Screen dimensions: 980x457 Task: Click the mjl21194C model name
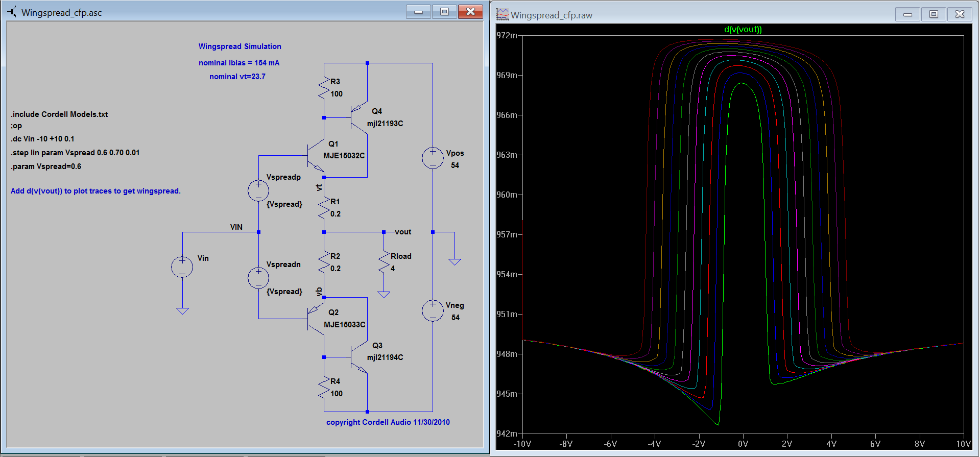[x=385, y=357]
